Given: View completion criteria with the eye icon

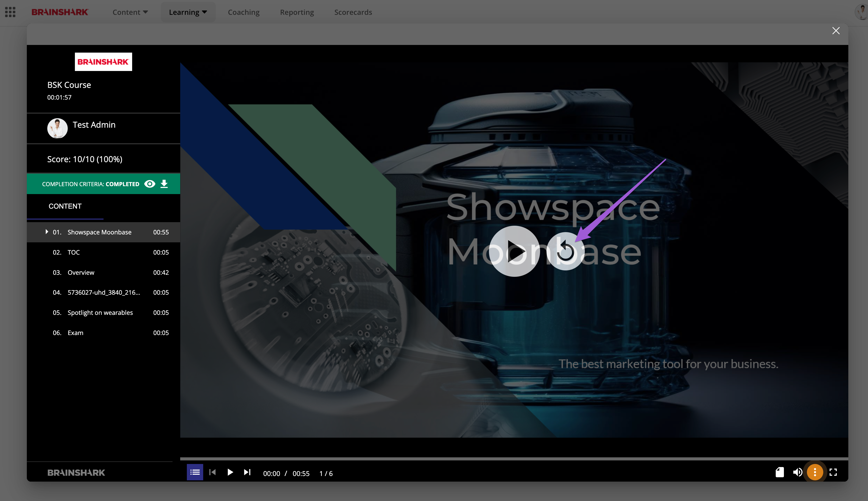Looking at the screenshot, I should tap(150, 184).
